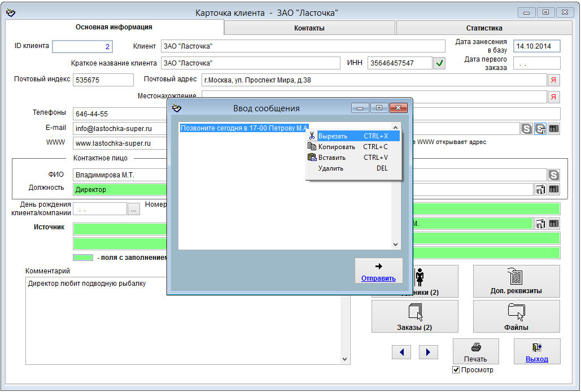Click the contact ФИО field Владимирова М.Т.
The height and width of the screenshot is (392, 581).
tap(120, 175)
